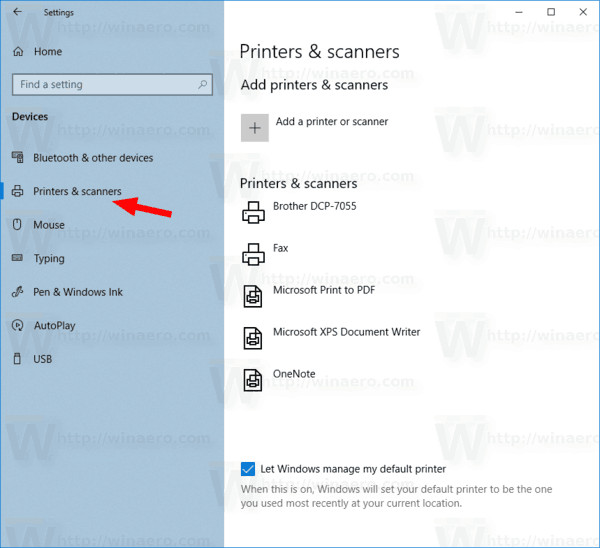Open the Mouse settings page
The width and height of the screenshot is (600, 548).
49,225
